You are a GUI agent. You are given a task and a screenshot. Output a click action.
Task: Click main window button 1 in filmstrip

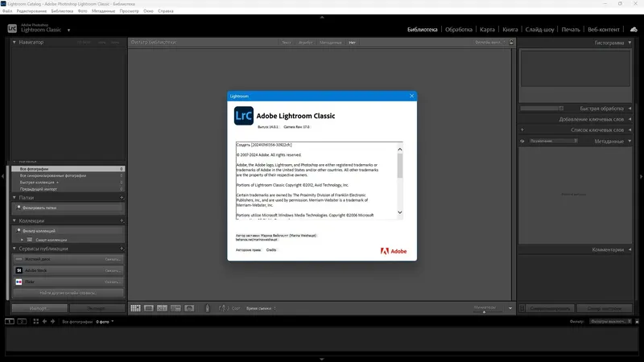point(10,321)
